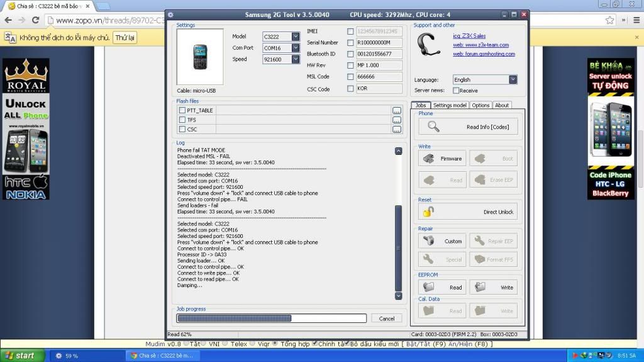Click the Samsung 2G Tool title-bar gear icon

pos(171,14)
